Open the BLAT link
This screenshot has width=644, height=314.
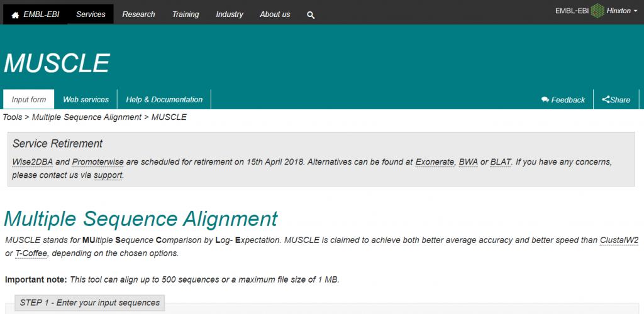(501, 162)
